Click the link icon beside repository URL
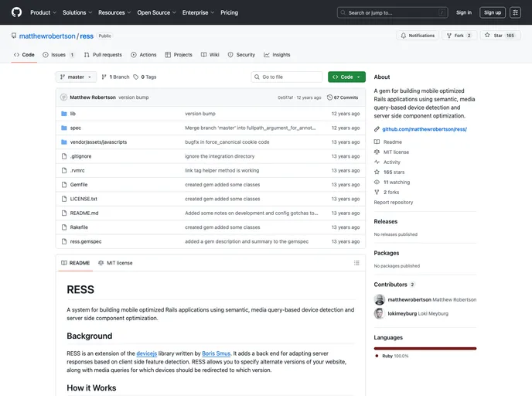 tap(377, 129)
